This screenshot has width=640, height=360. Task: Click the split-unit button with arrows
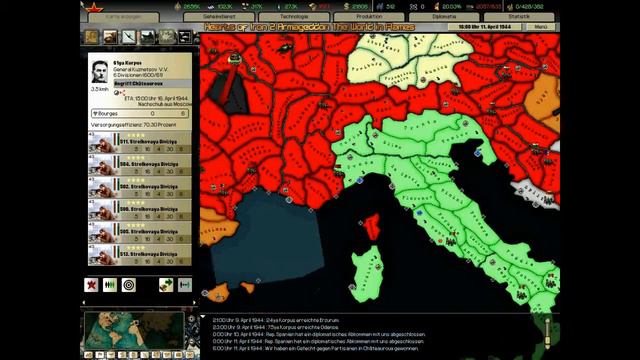click(185, 285)
